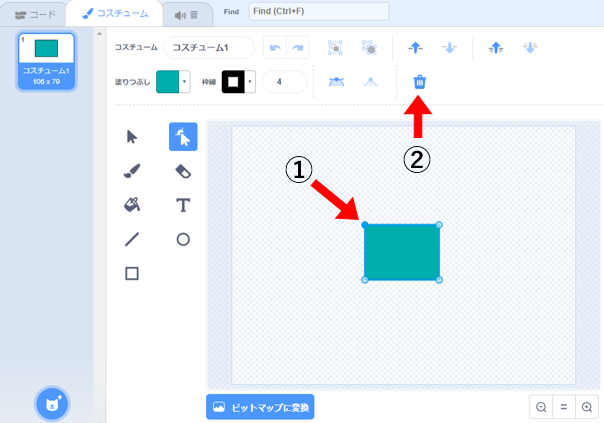This screenshot has height=423, width=604.
Task: Open the fill color dropdown arrow
Action: [x=185, y=82]
